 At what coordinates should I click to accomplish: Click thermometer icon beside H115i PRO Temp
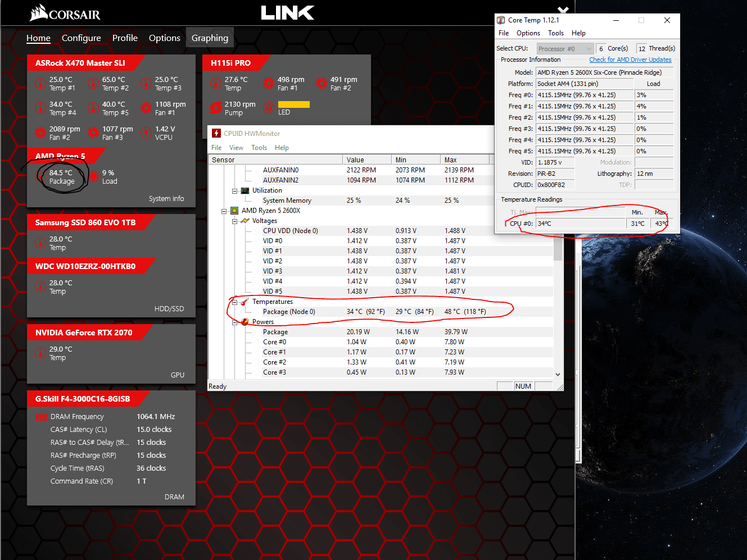click(x=216, y=83)
